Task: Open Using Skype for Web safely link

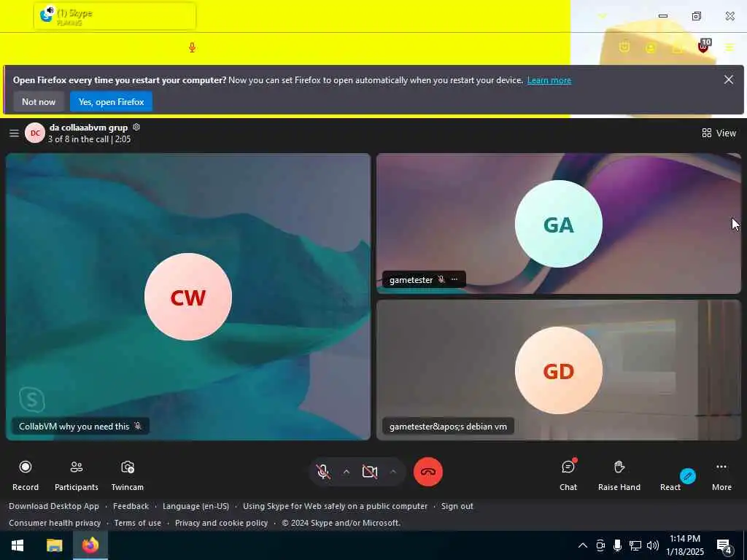Action: click(335, 506)
